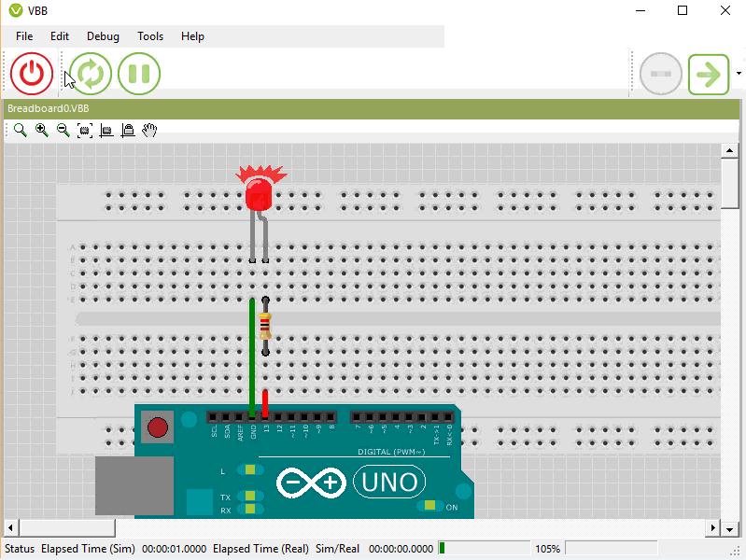Click the VBB application icon in title bar

pos(15,10)
